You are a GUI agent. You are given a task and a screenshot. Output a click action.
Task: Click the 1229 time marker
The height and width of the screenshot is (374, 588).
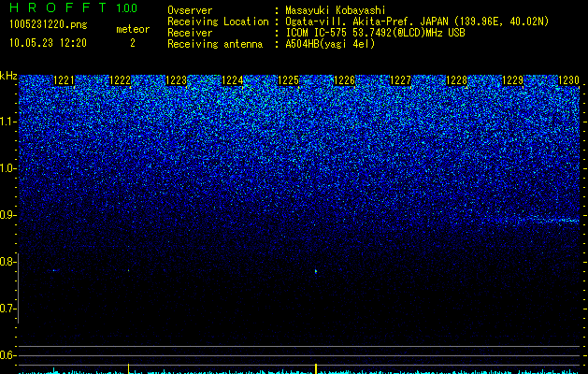[512, 80]
